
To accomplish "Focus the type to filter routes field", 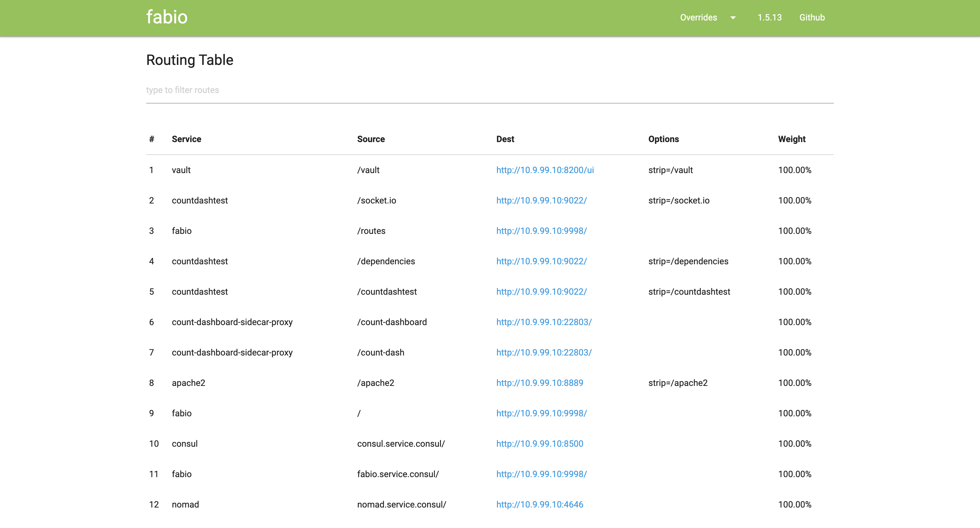I will (x=490, y=90).
